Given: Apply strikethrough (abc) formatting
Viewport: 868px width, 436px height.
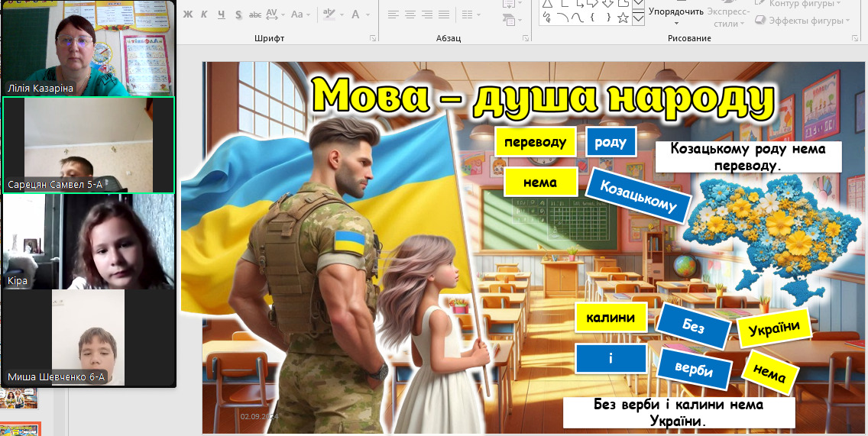Looking at the screenshot, I should [x=255, y=15].
